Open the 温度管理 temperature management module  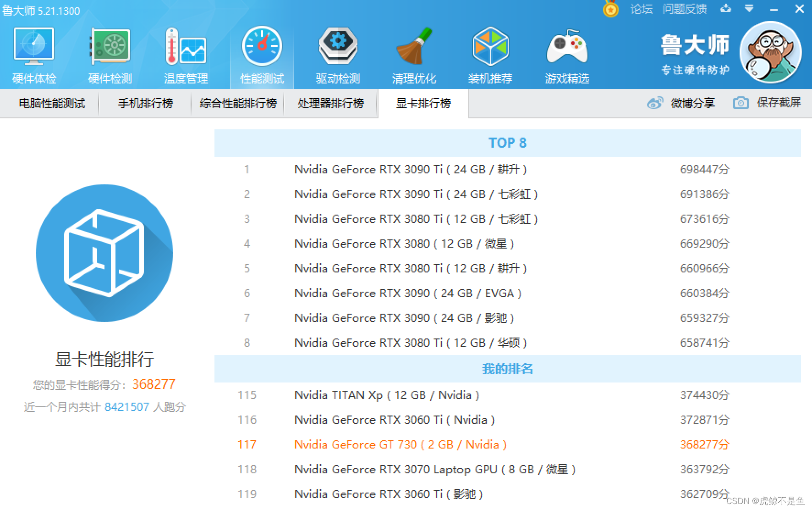[x=186, y=56]
